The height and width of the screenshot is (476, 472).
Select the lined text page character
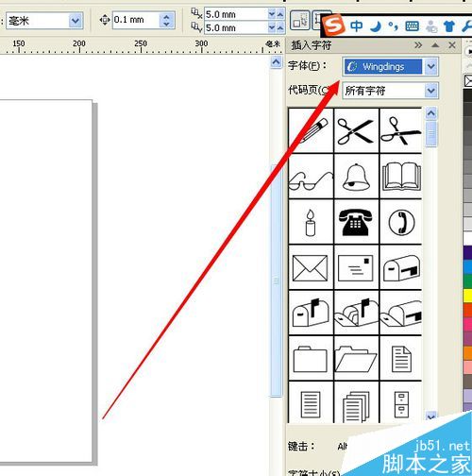(x=311, y=402)
